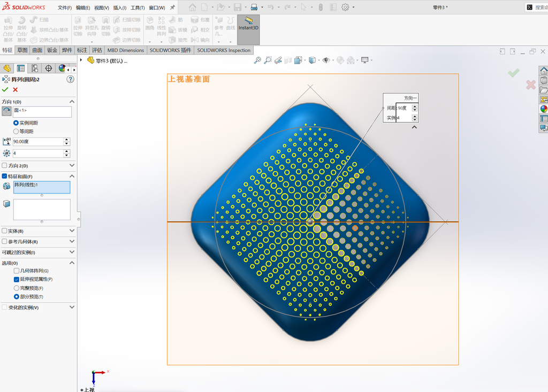The width and height of the screenshot is (548, 392).
Task: Select 部分预览(T) radio button
Action: tap(17, 297)
